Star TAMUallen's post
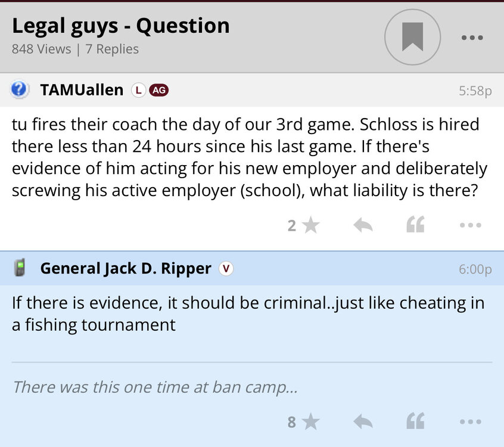Viewport: 504px width, 447px height. click(310, 225)
